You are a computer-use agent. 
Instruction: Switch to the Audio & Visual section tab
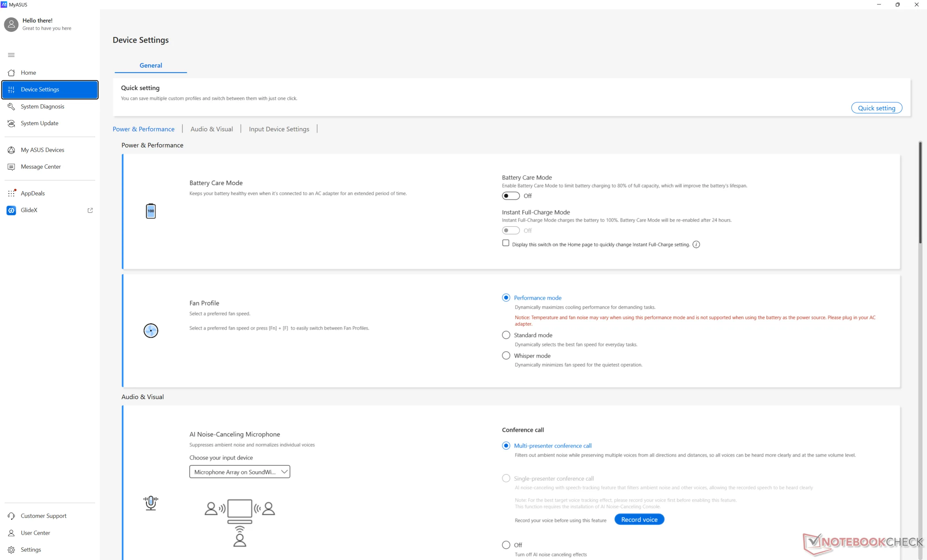tap(211, 129)
